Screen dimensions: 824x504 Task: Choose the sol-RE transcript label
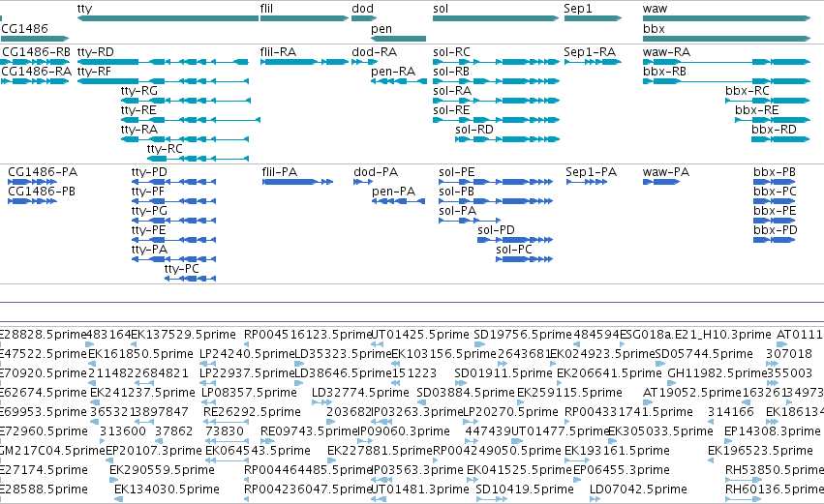pyautogui.click(x=451, y=109)
